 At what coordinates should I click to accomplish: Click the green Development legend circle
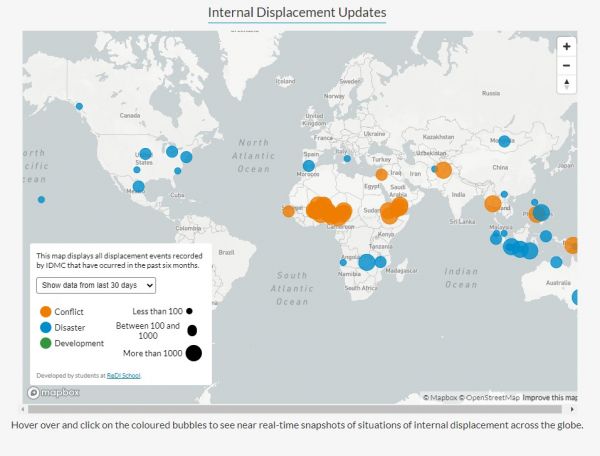(45, 343)
